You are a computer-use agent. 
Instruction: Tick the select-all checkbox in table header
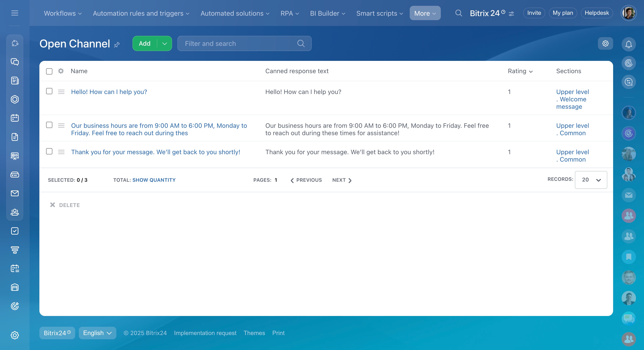tap(49, 71)
